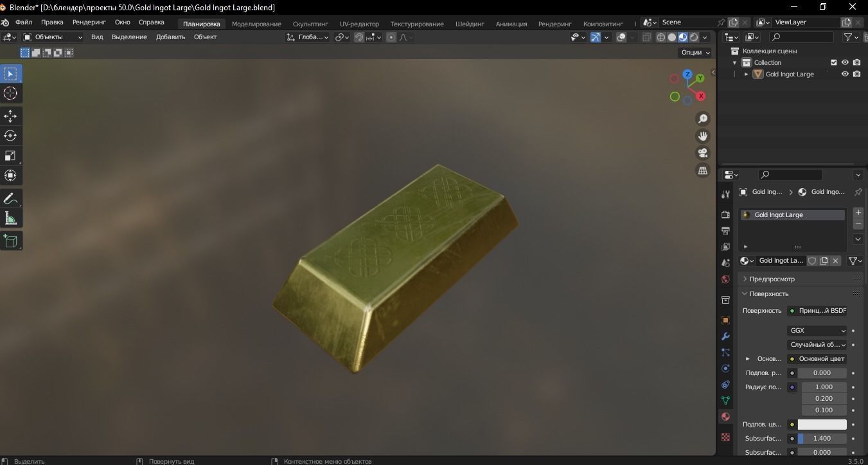The width and height of the screenshot is (868, 465).
Task: Disable camera render visibility for Collection
Action: (x=856, y=62)
